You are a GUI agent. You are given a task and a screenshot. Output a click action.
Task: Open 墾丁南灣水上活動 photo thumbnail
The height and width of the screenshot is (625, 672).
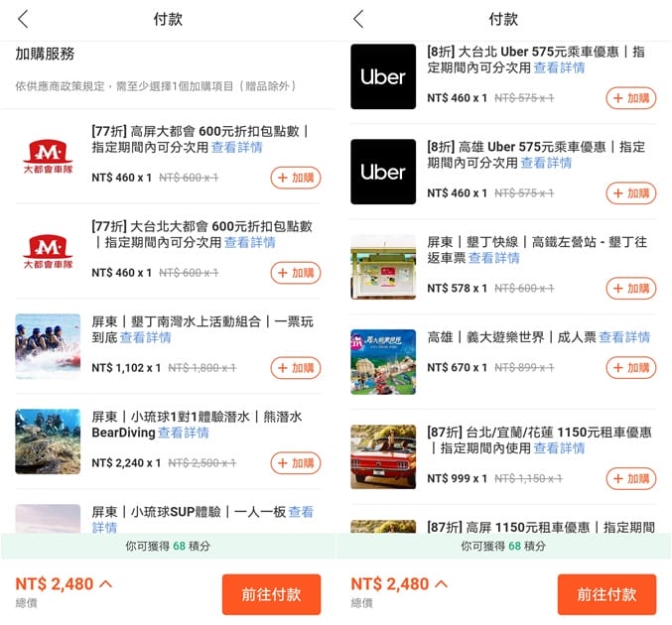[48, 346]
